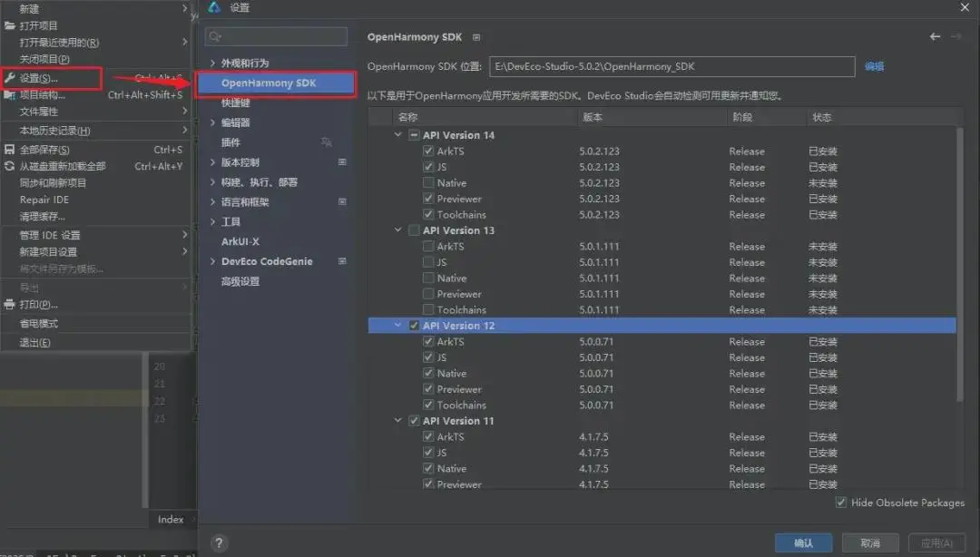Click the translate icon beside 插件
The image size is (980, 557).
tap(327, 142)
